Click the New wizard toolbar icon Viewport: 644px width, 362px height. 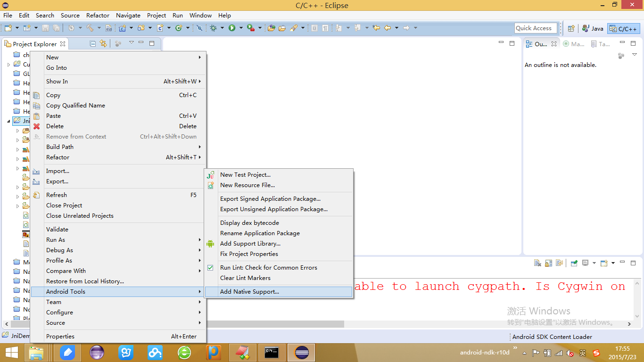[8, 28]
